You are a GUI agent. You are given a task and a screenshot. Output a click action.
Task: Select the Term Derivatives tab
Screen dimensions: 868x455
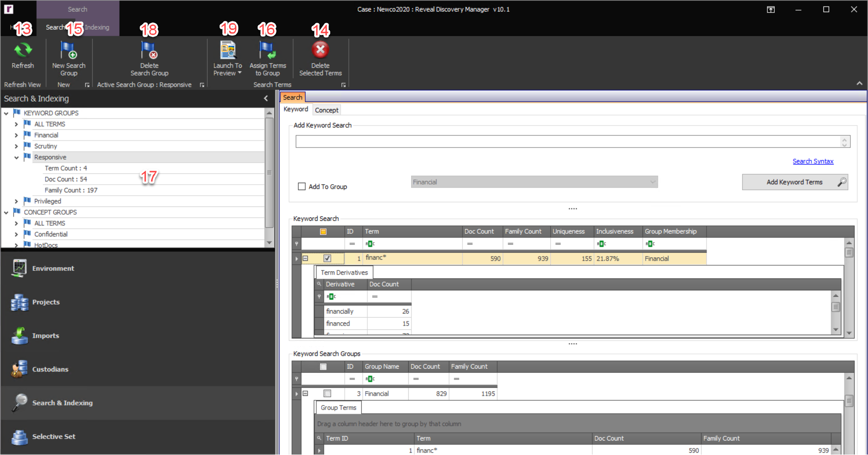344,272
